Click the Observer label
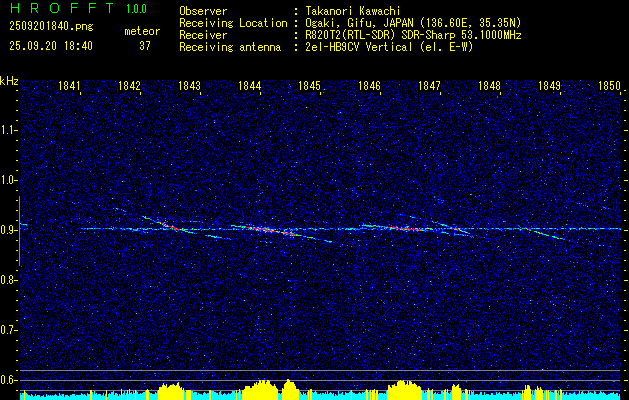The image size is (629, 400). (203, 11)
